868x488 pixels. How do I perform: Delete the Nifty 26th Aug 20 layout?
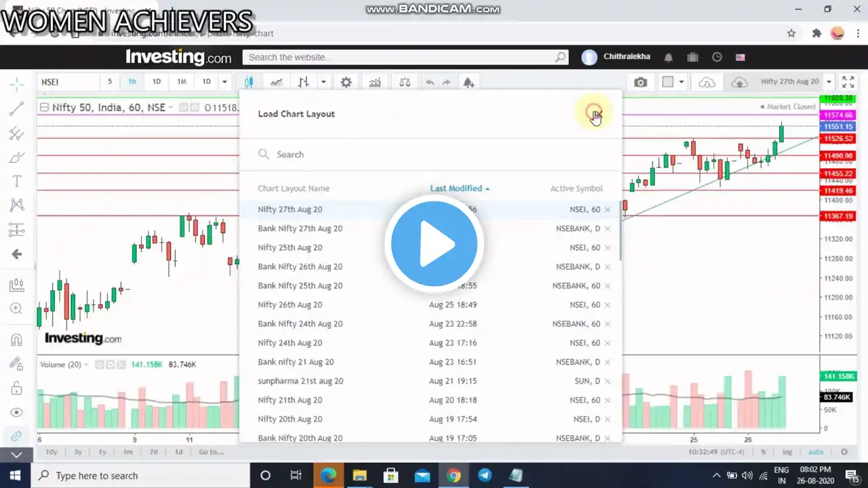[x=608, y=305]
